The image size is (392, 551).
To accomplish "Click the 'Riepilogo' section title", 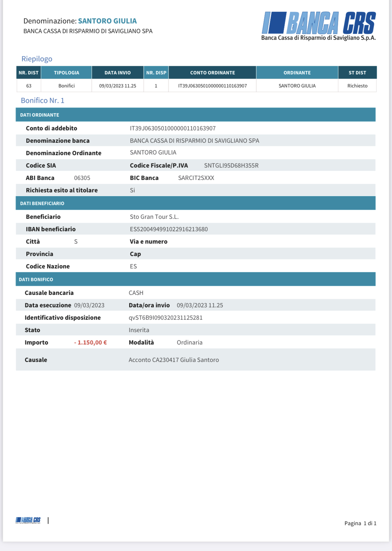I will tap(37, 59).
